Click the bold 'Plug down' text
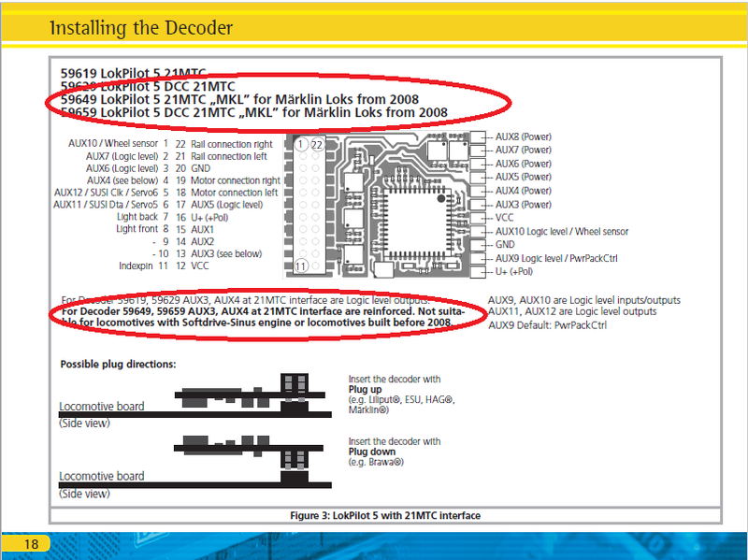 [x=372, y=452]
